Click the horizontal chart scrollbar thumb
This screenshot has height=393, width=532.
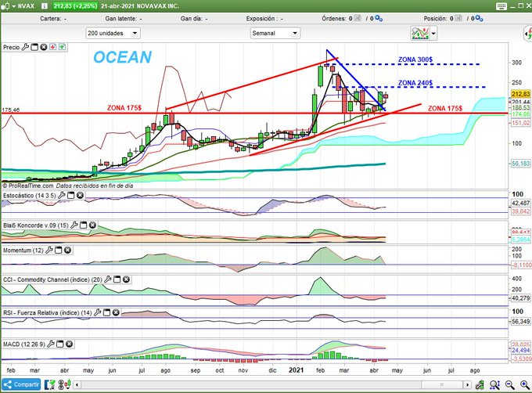pos(441,385)
